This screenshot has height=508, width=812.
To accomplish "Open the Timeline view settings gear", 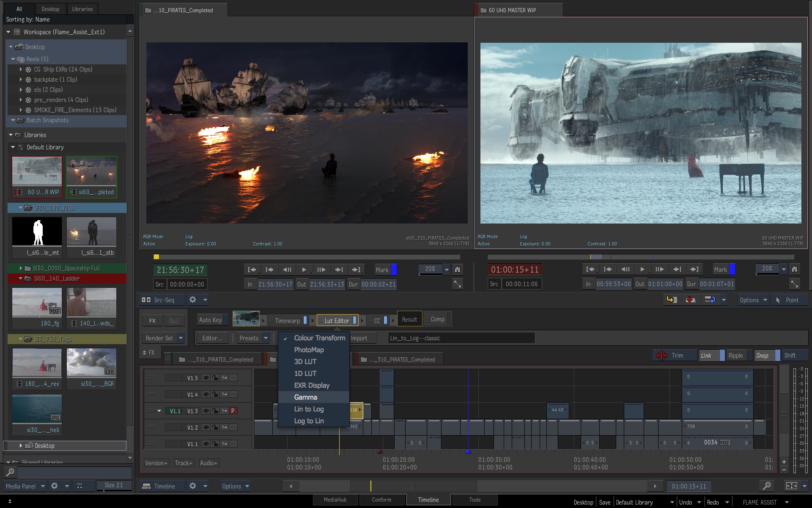I will [192, 486].
